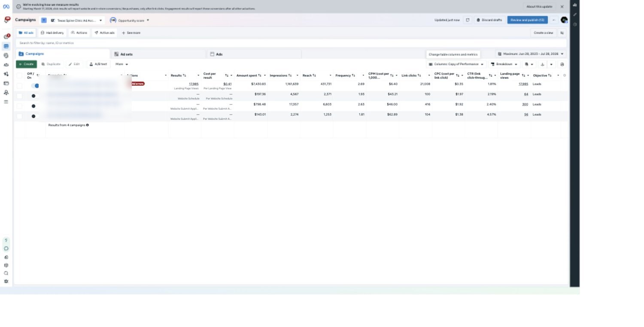Image resolution: width=644 pixels, height=327 pixels.
Task: Open the bug report icon in sidebar
Action: (x=6, y=281)
